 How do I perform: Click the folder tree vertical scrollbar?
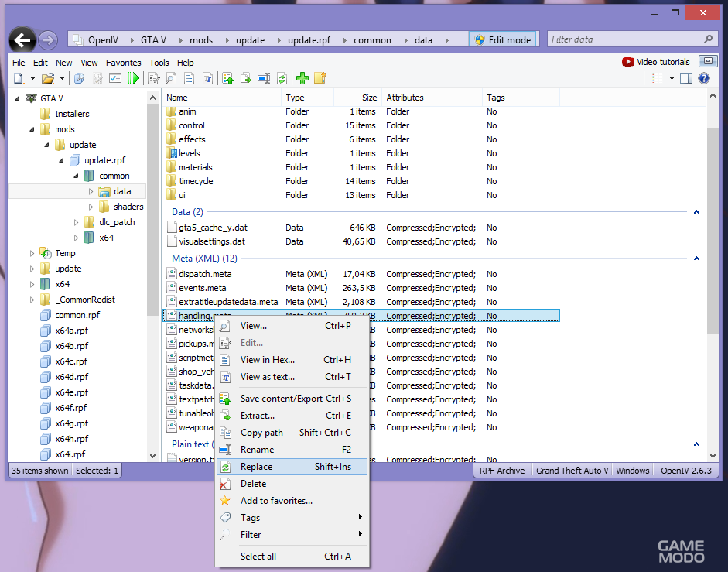click(x=152, y=209)
